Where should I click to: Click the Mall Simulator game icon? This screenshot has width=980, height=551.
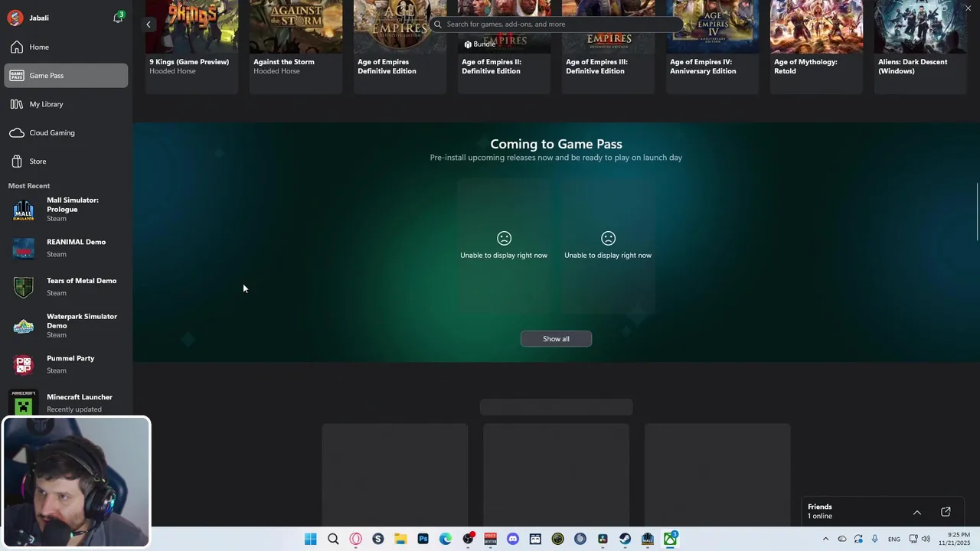[24, 210]
